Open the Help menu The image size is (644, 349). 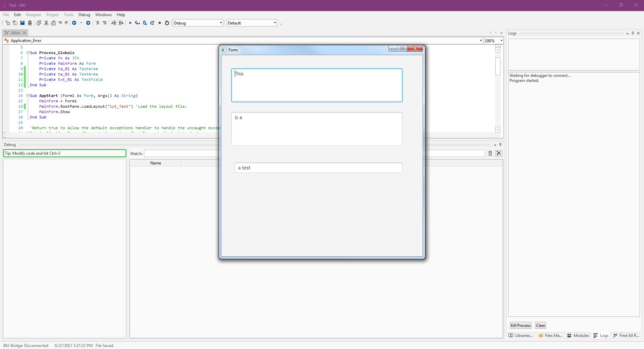point(121,15)
